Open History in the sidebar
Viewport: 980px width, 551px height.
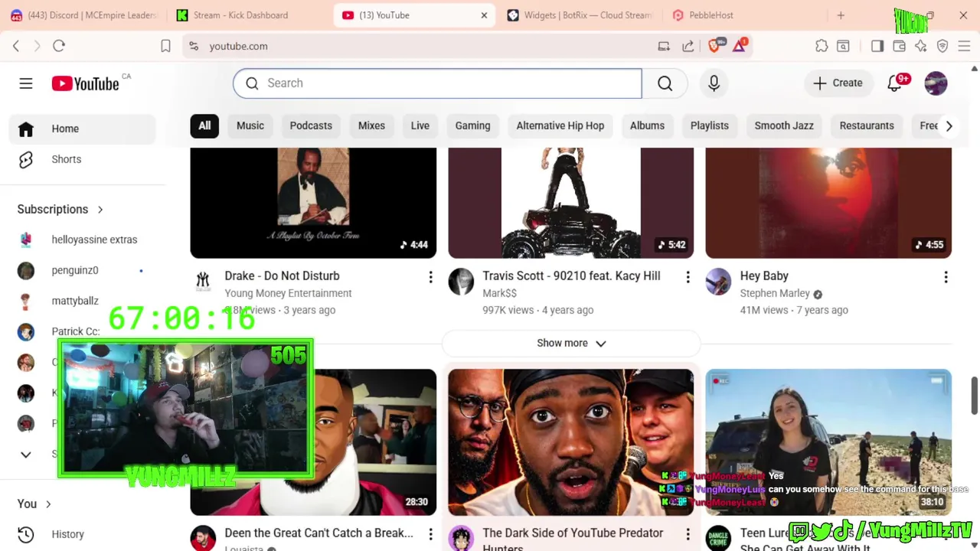pos(83,534)
